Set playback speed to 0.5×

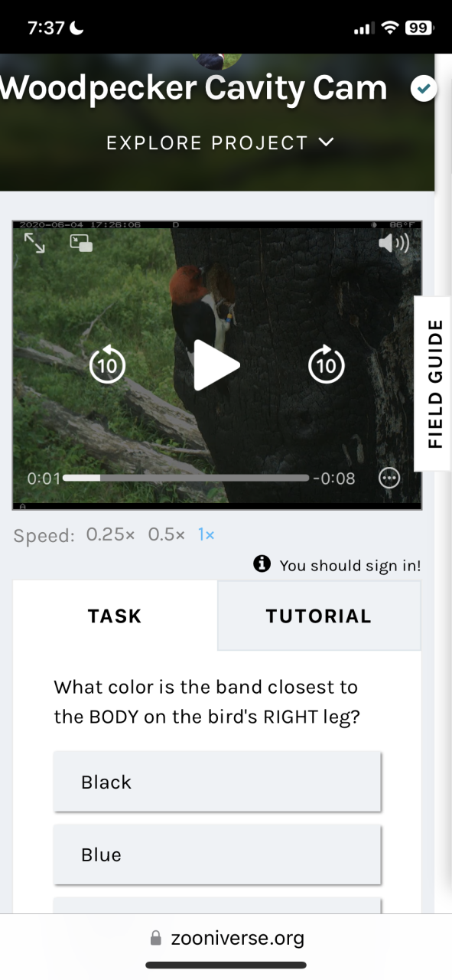pyautogui.click(x=167, y=534)
